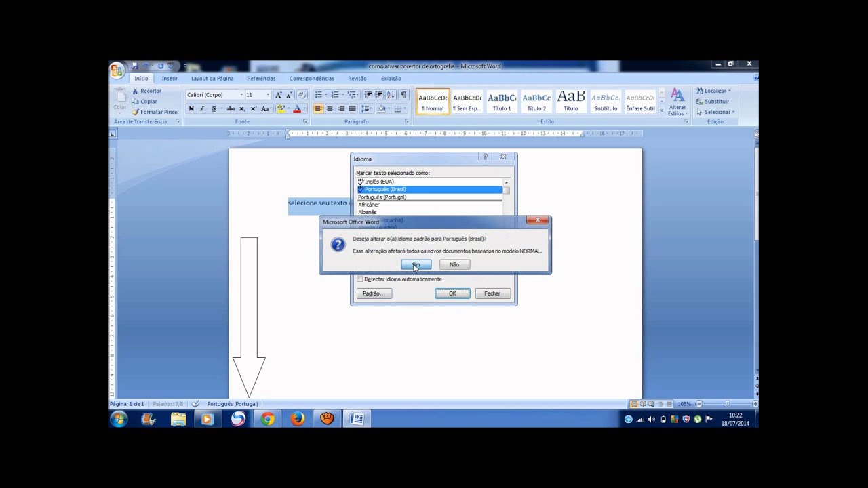Apply superscript formatting

(253, 108)
